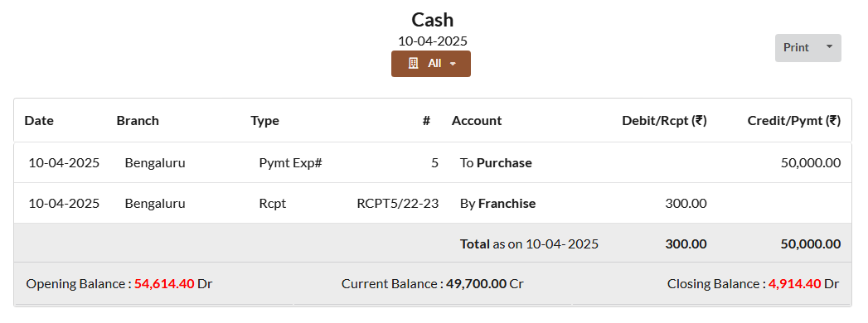This screenshot has height=323, width=868.
Task: Click the Closing Balance value 4,914.40
Action: click(794, 284)
